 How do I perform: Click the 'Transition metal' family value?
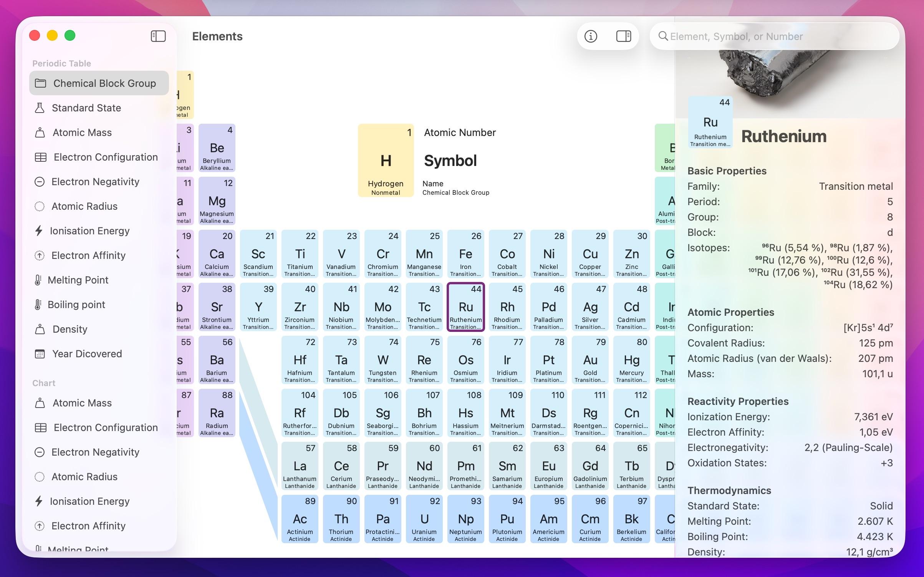click(856, 186)
